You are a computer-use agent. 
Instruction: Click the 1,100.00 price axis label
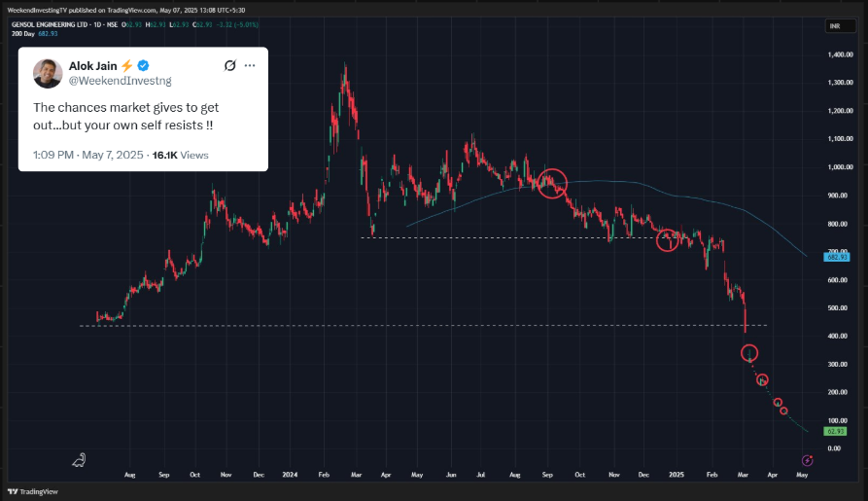pyautogui.click(x=841, y=138)
